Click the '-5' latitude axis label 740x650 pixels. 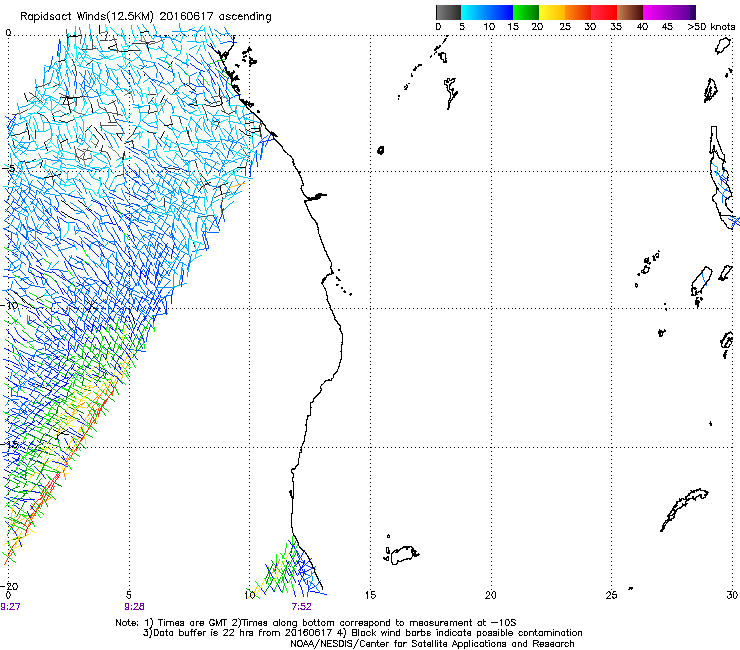[x=9, y=169]
